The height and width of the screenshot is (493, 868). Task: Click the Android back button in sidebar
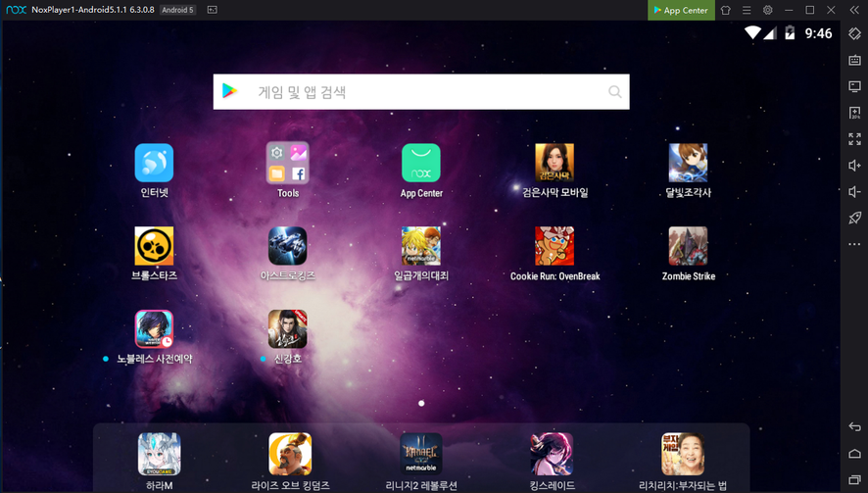click(x=854, y=426)
